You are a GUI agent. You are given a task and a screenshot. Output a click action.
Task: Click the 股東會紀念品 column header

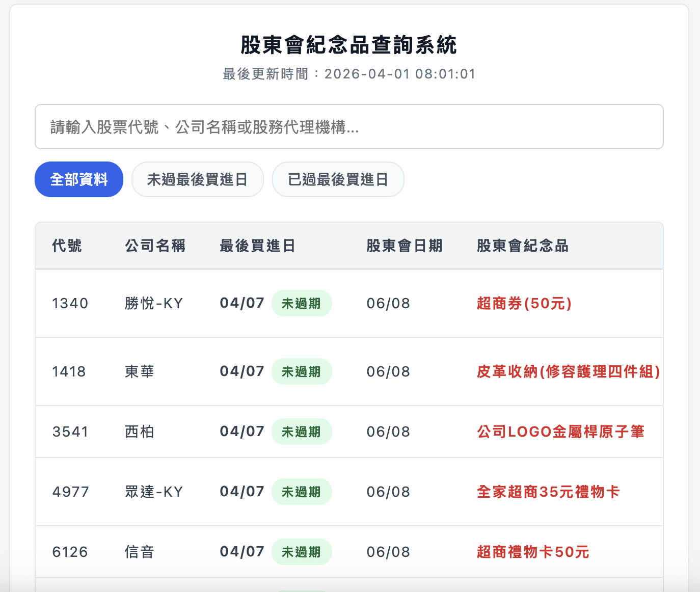(523, 246)
